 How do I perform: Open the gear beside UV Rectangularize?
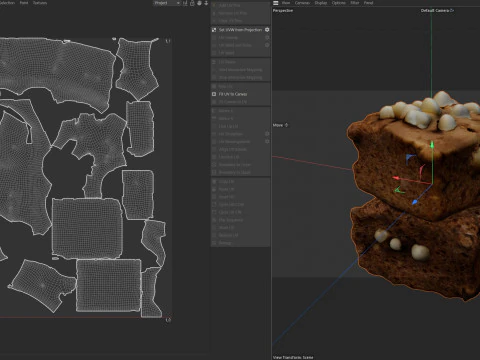point(267,141)
